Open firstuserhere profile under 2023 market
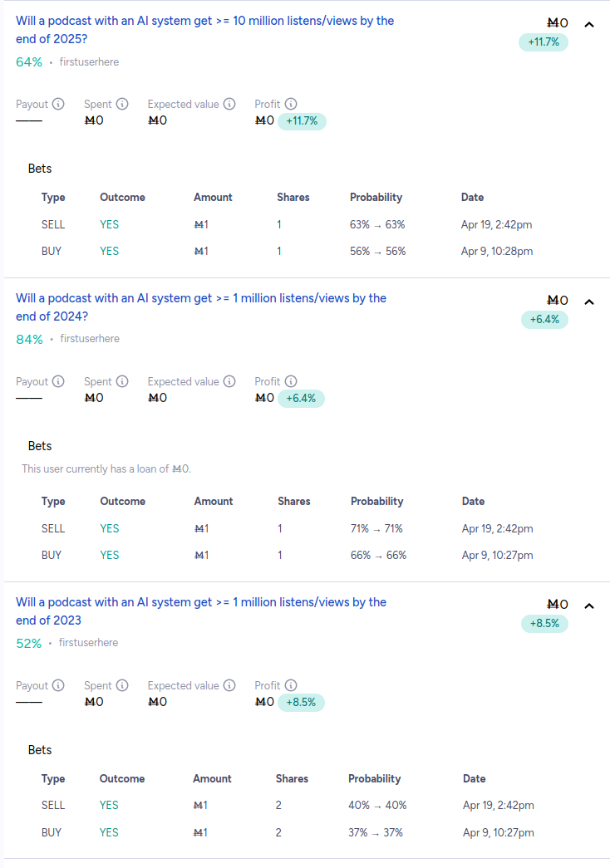Image resolution: width=610 pixels, height=868 pixels. pyautogui.click(x=89, y=642)
